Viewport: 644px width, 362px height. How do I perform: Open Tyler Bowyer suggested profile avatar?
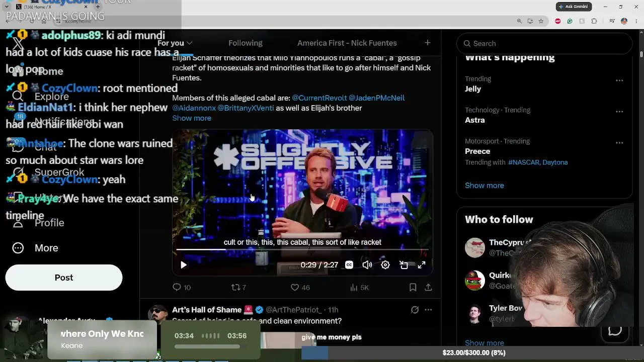click(x=474, y=314)
